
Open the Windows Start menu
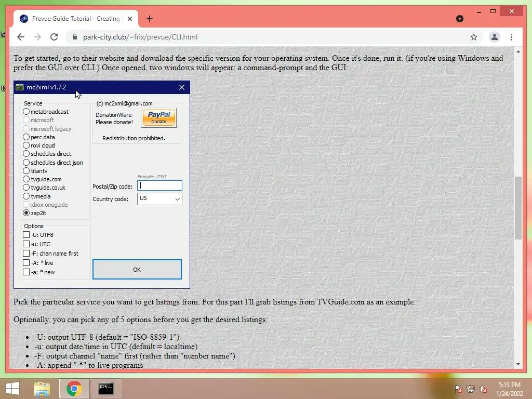pos(12,389)
